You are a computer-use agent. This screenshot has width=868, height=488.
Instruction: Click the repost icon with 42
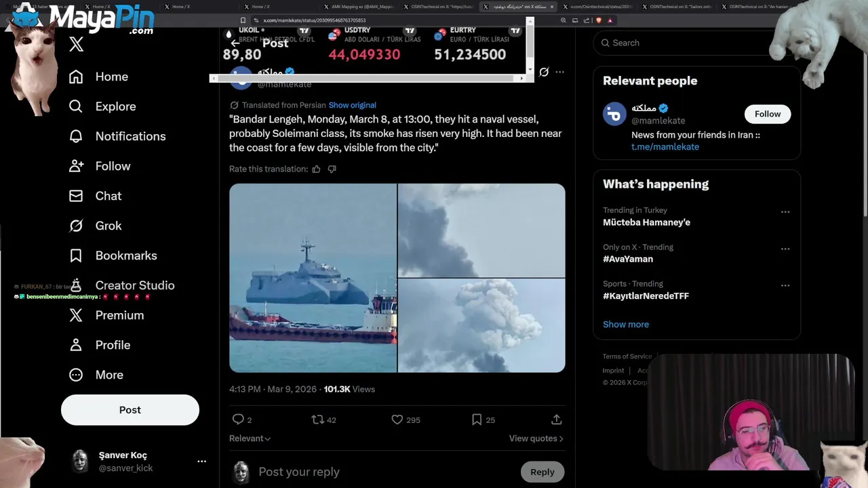pos(317,420)
